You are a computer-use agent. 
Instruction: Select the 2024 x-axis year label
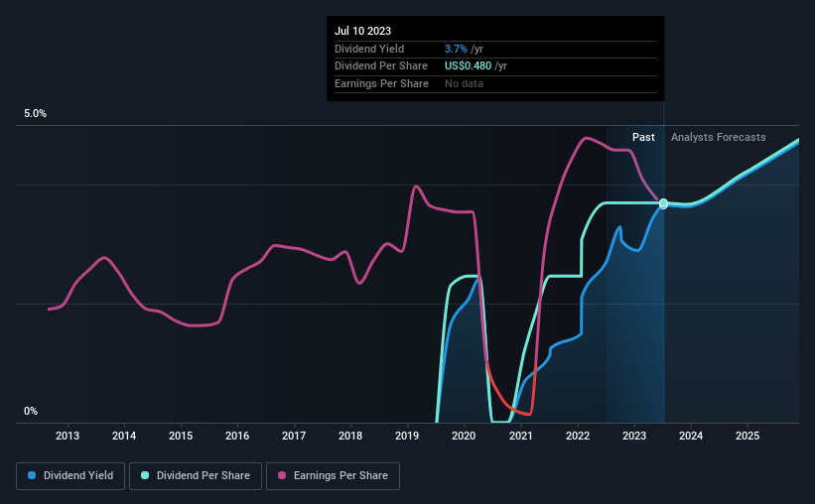(691, 436)
